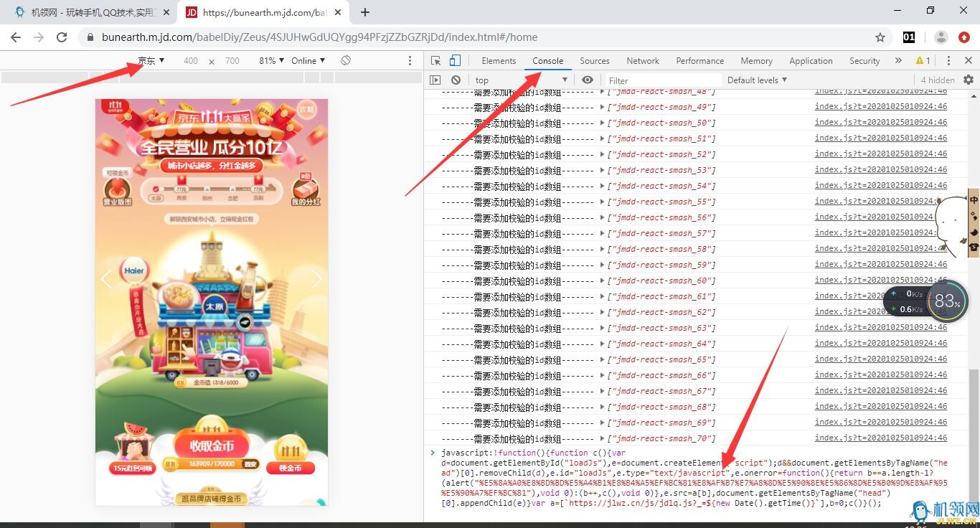The height and width of the screenshot is (528, 980).
Task: Create a live expression with eye icon
Action: pyautogui.click(x=588, y=80)
